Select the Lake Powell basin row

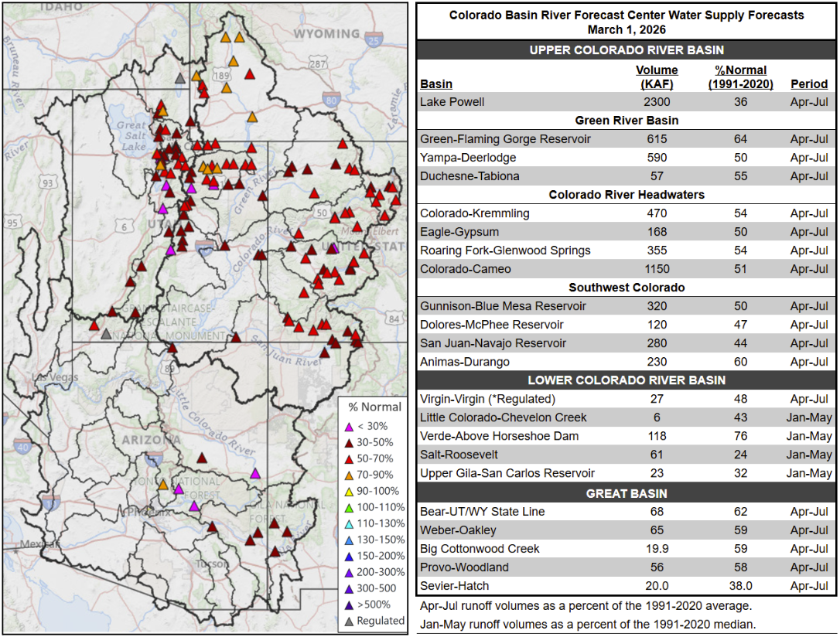coord(452,102)
